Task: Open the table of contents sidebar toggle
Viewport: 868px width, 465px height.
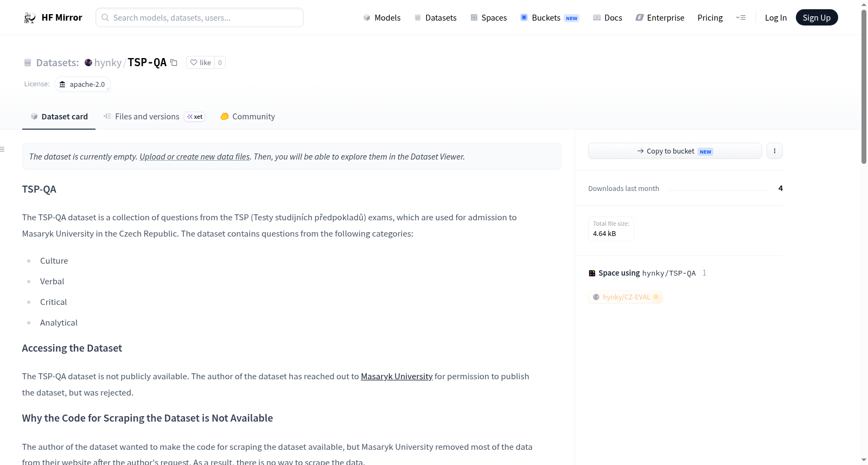Action: (3, 149)
